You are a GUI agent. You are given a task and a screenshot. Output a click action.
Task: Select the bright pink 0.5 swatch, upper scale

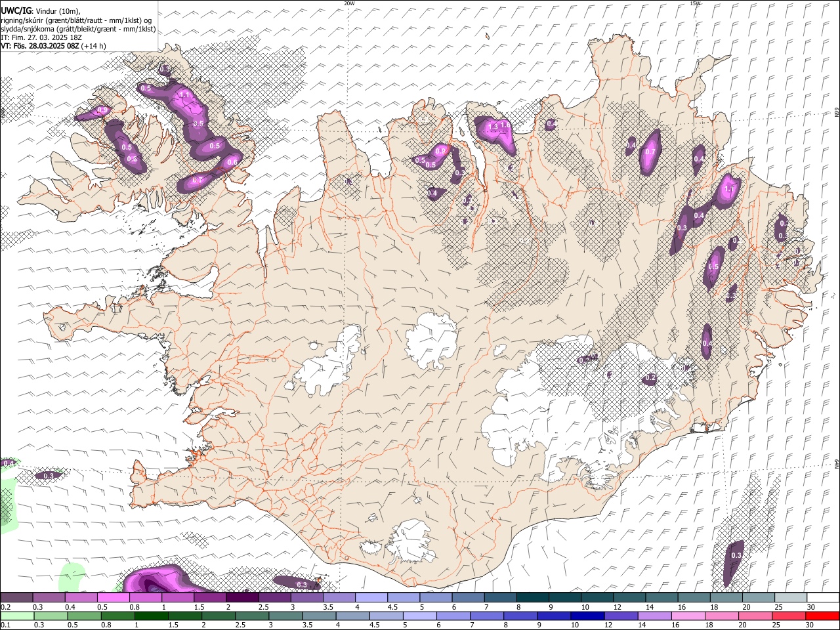tap(113, 598)
